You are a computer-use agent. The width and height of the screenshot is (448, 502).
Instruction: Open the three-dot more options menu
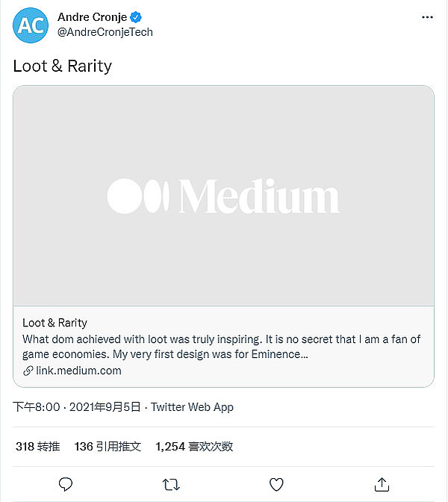(x=426, y=16)
